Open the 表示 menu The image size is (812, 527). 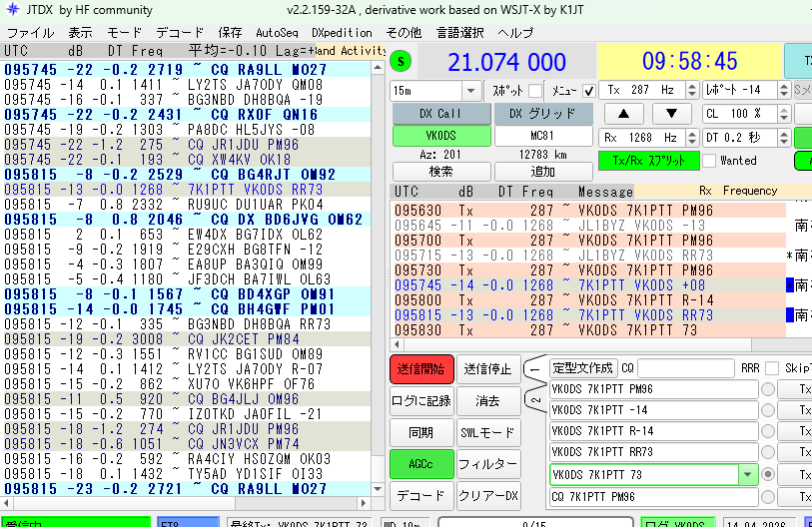coord(80,33)
